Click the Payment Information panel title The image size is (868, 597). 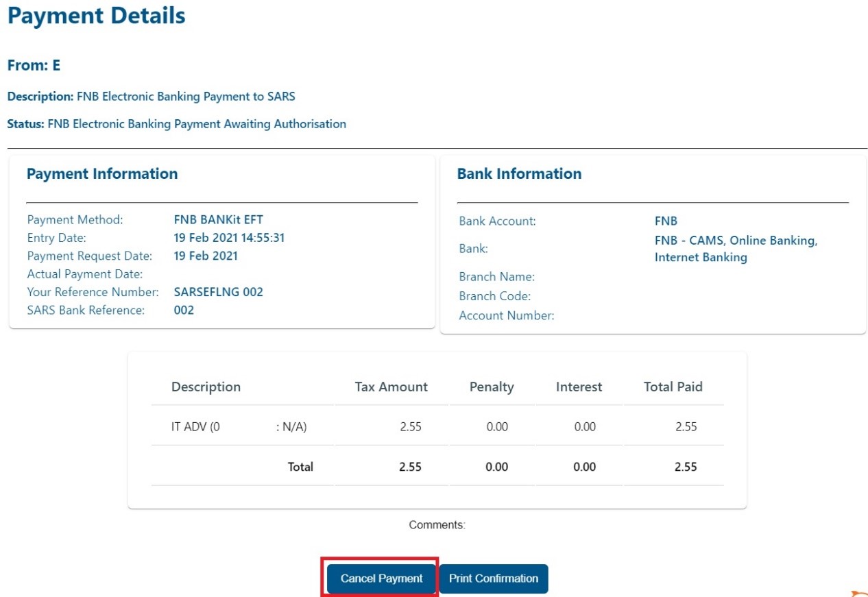pos(102,174)
